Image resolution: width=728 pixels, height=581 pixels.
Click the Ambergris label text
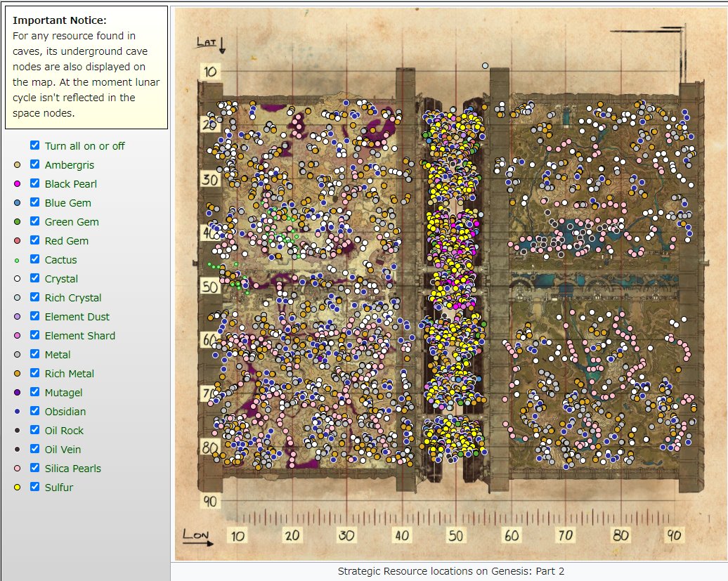click(69, 164)
